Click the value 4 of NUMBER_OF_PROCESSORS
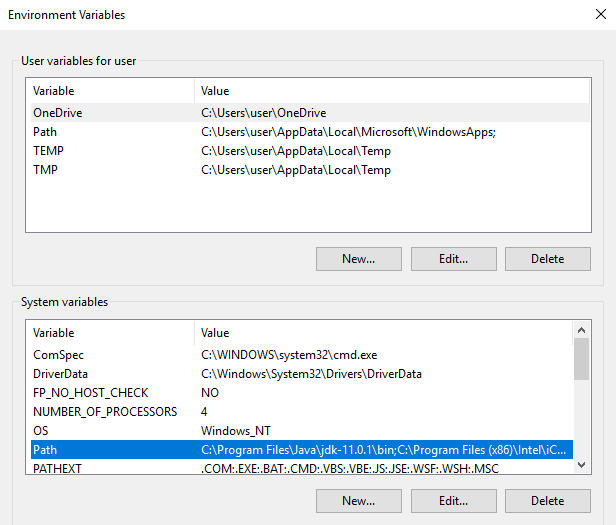This screenshot has height=525, width=616. coord(204,411)
